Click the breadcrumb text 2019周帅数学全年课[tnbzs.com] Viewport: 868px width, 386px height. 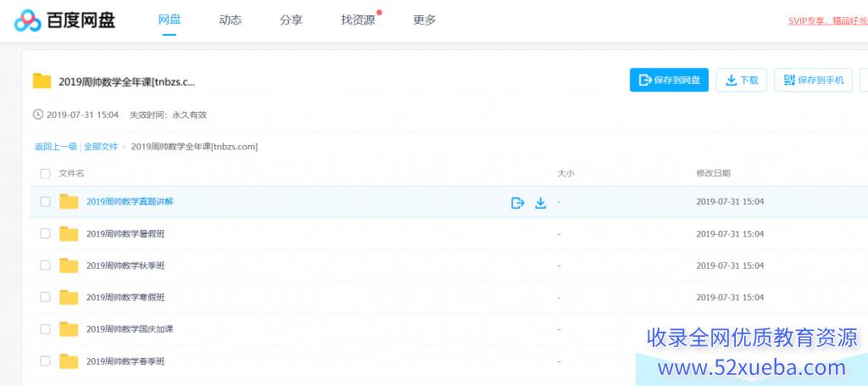(x=194, y=147)
